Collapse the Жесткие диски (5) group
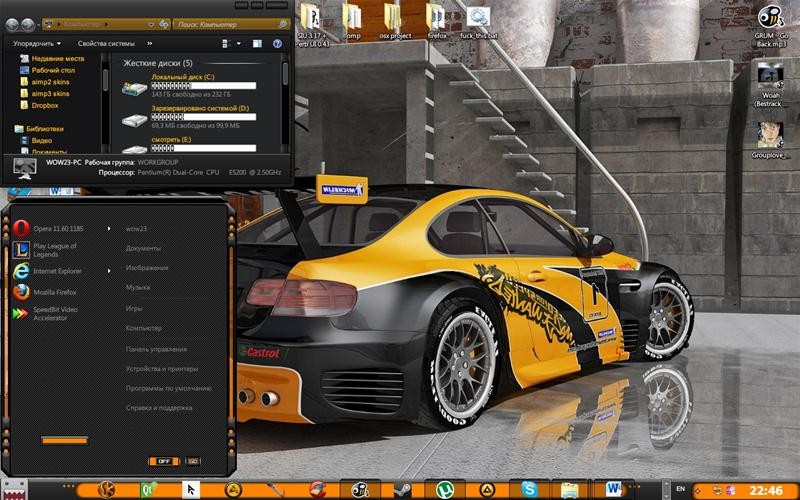The height and width of the screenshot is (500, 800). click(158, 63)
